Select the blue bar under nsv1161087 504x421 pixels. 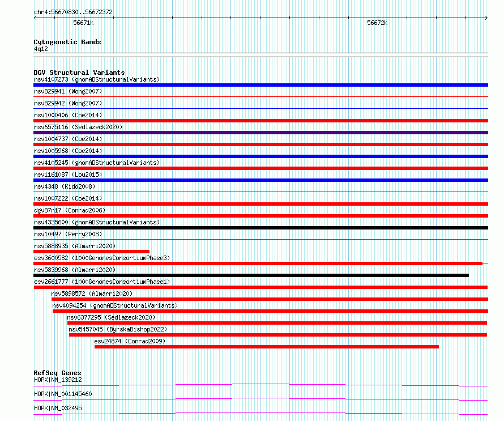point(260,180)
